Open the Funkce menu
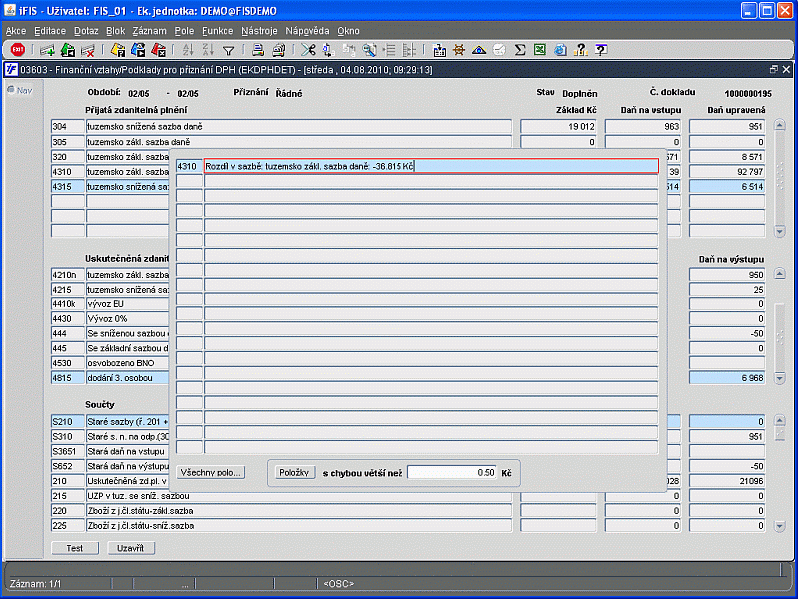The image size is (798, 599). (217, 31)
